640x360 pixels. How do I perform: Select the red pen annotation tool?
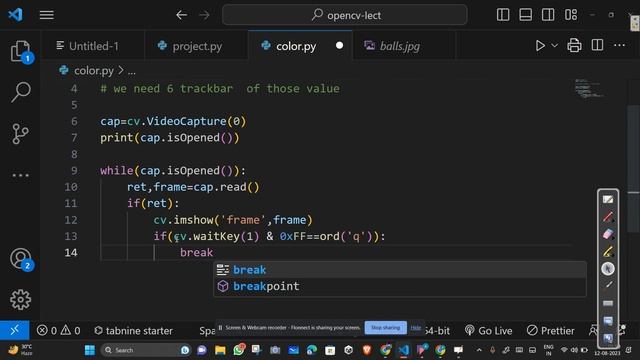(x=608, y=217)
